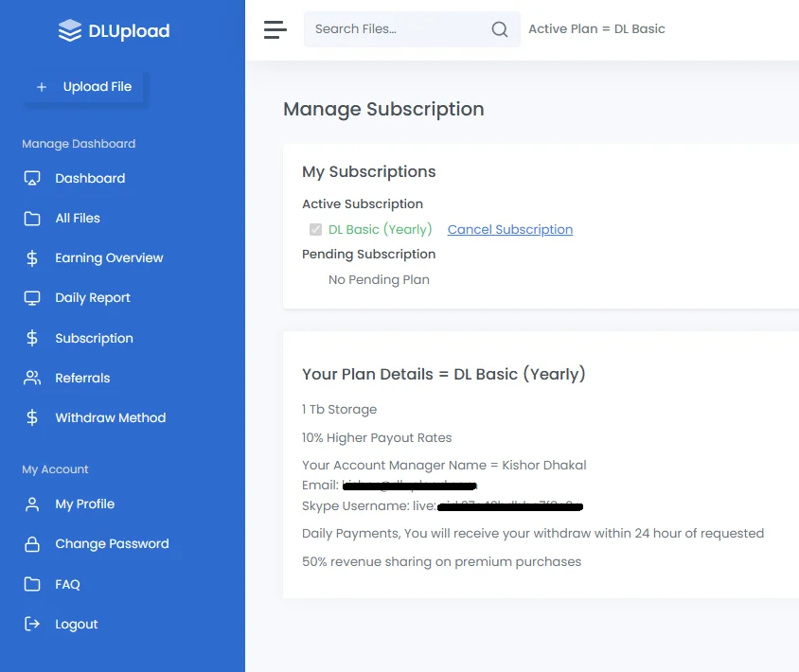Open Change Password page
Screen dimensions: 799x672
click(x=112, y=543)
